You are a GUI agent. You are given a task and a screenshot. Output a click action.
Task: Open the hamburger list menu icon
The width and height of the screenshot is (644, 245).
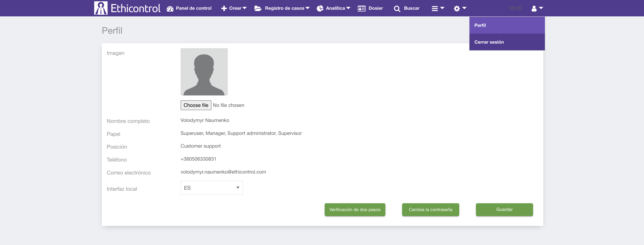(435, 9)
